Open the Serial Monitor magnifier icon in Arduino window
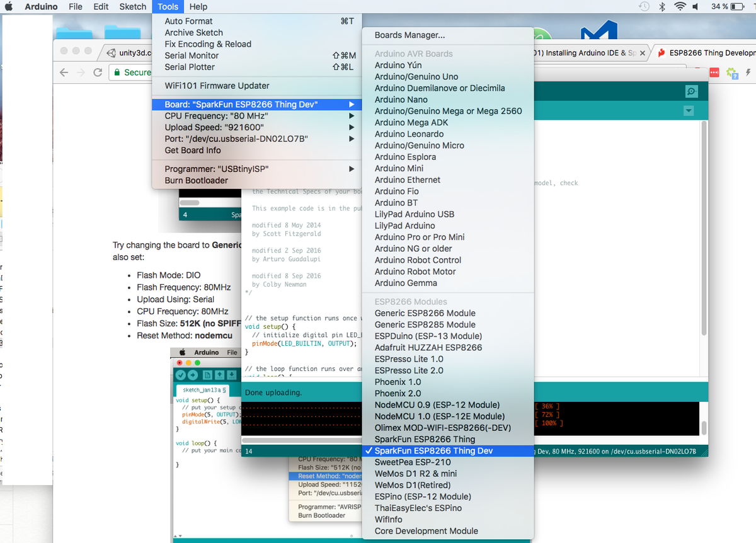 [x=691, y=91]
